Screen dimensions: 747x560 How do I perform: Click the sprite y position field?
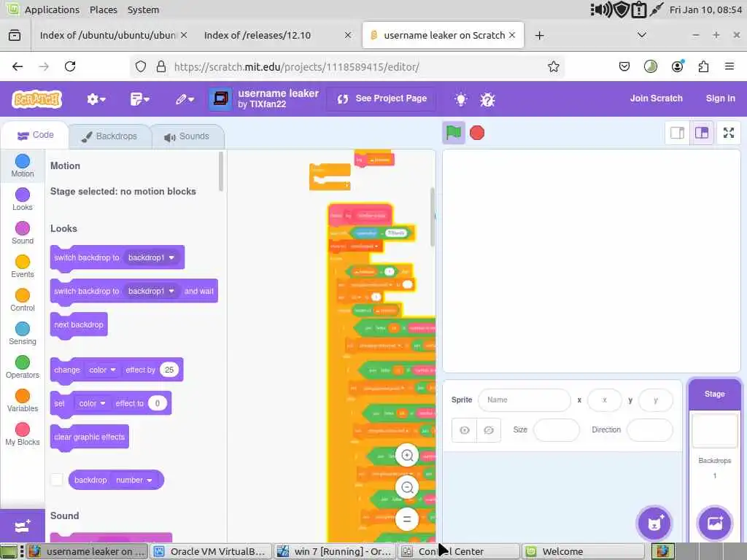656,400
